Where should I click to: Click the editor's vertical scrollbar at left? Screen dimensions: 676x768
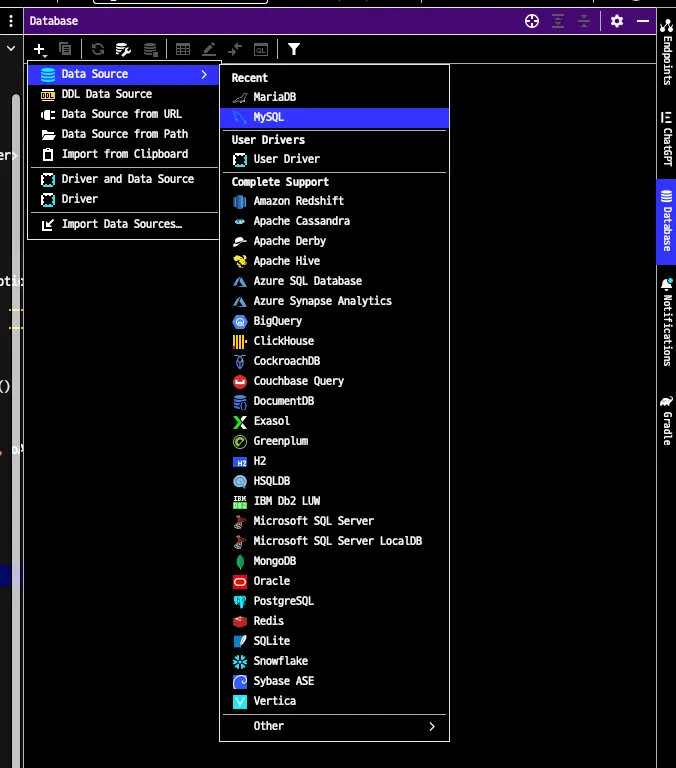(x=16, y=431)
